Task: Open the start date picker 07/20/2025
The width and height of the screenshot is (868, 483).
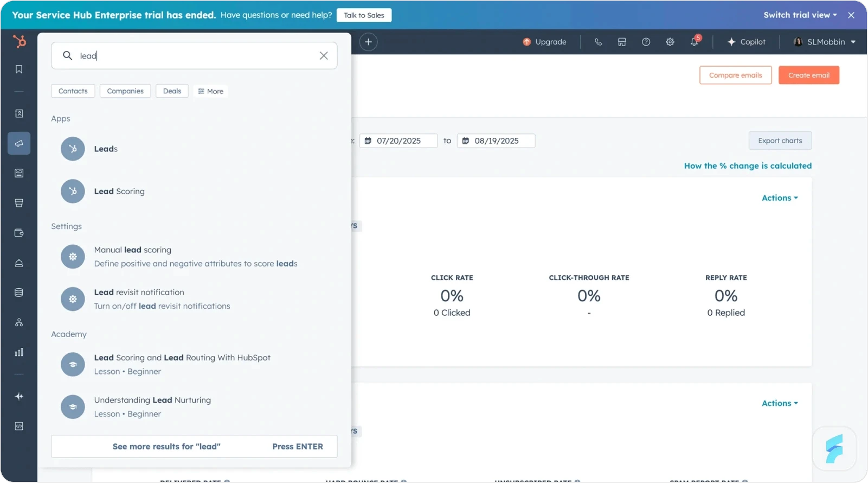Action: [x=398, y=141]
